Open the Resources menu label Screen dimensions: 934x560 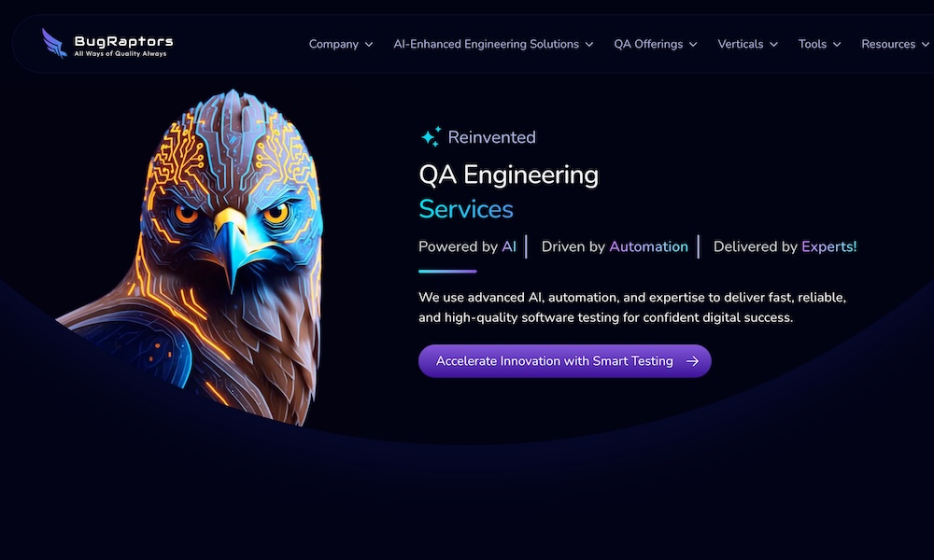coord(887,44)
